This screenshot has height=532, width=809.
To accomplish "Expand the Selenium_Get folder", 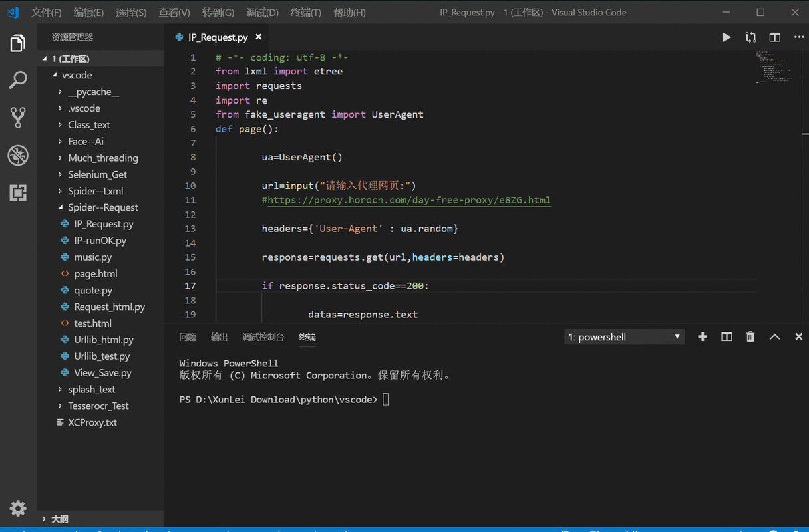I will [x=97, y=174].
